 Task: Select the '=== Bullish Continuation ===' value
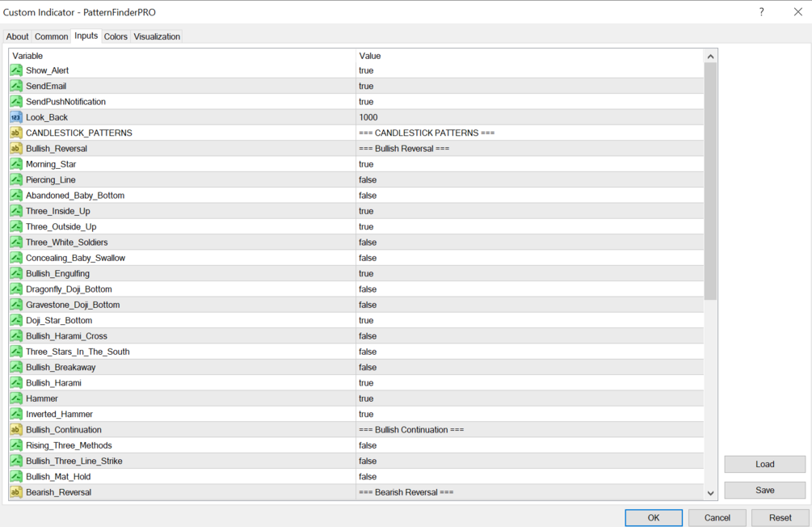click(x=411, y=429)
